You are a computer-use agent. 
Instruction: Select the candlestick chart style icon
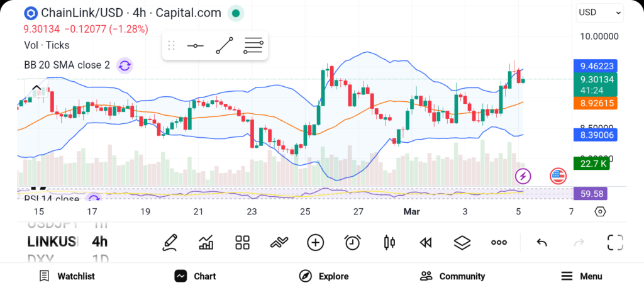(389, 242)
